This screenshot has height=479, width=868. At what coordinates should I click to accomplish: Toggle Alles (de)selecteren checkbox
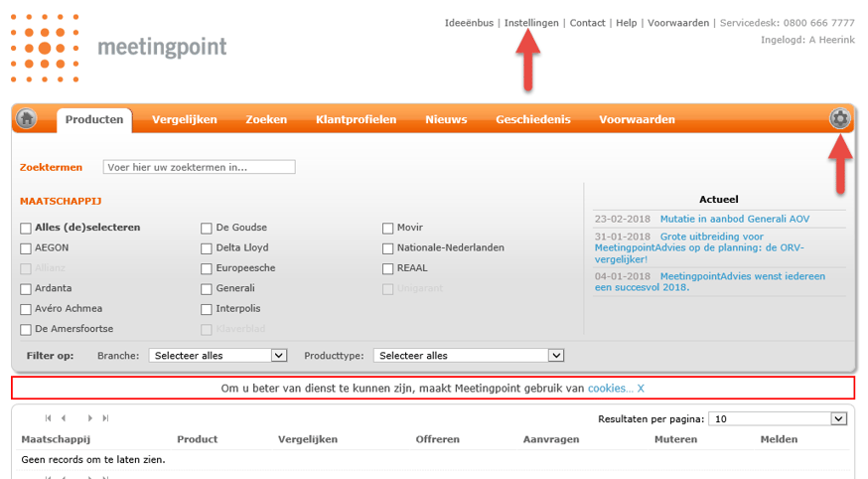point(26,229)
